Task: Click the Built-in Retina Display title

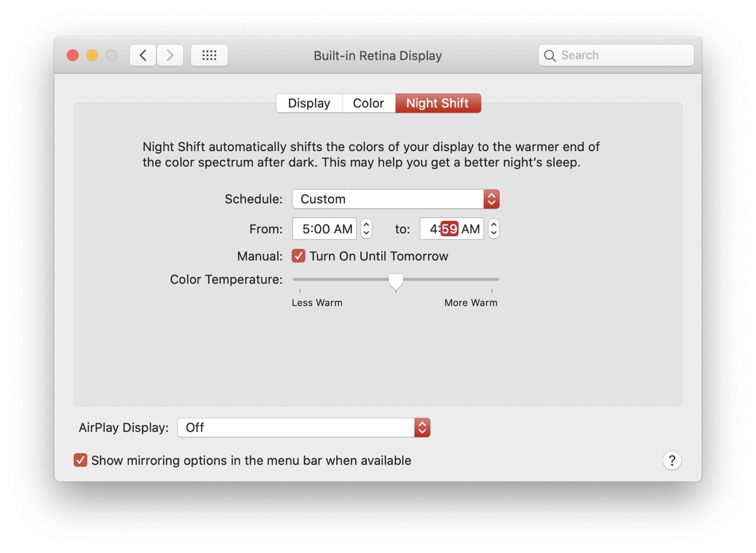Action: coord(377,55)
